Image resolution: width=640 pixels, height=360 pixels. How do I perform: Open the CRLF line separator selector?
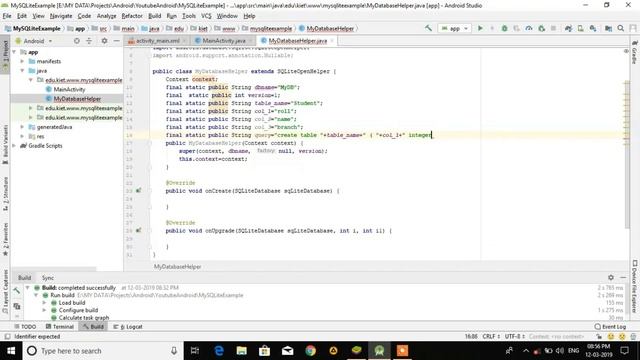click(x=491, y=336)
